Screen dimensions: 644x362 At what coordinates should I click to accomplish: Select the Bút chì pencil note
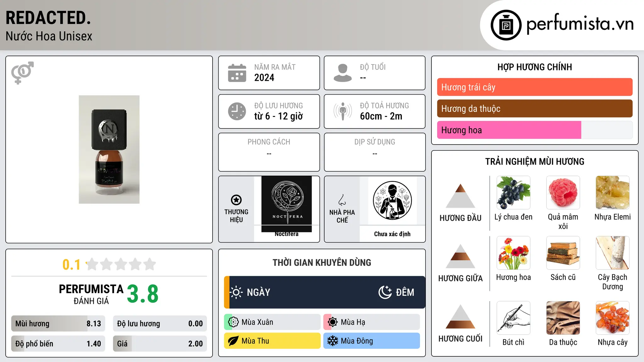(514, 318)
